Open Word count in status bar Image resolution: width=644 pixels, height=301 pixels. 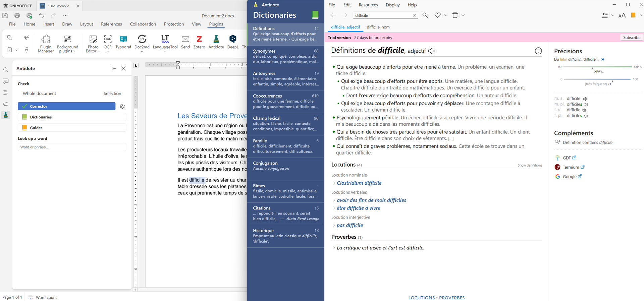[43, 297]
